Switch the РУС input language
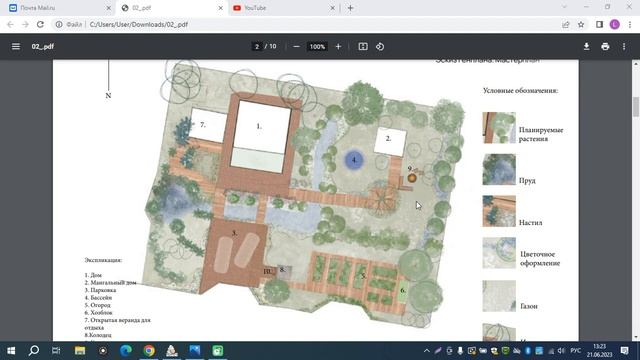640x360 pixels. tap(576, 351)
